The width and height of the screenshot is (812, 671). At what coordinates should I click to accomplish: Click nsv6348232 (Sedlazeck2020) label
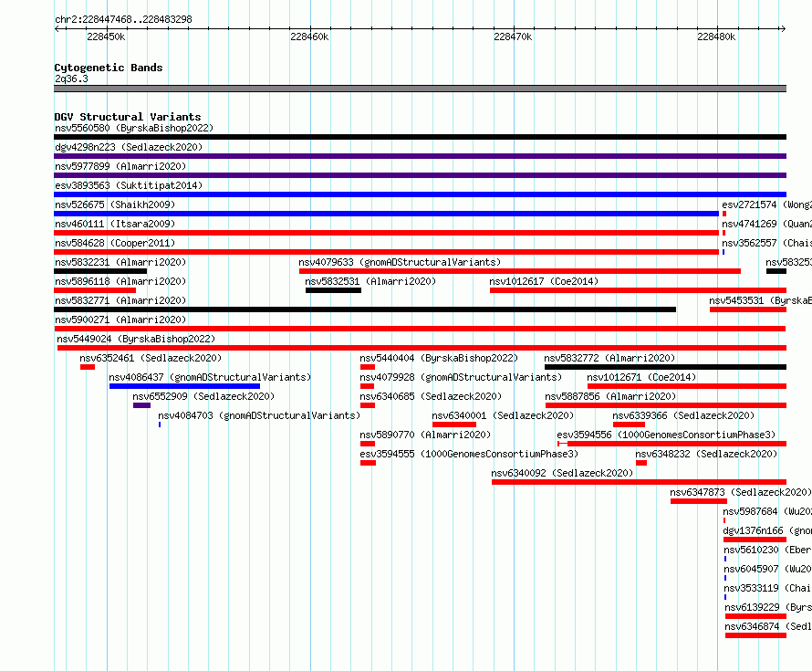706,454
